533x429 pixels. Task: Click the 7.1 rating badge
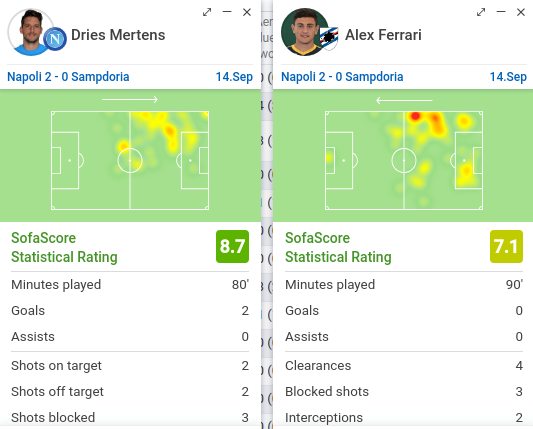(x=506, y=246)
